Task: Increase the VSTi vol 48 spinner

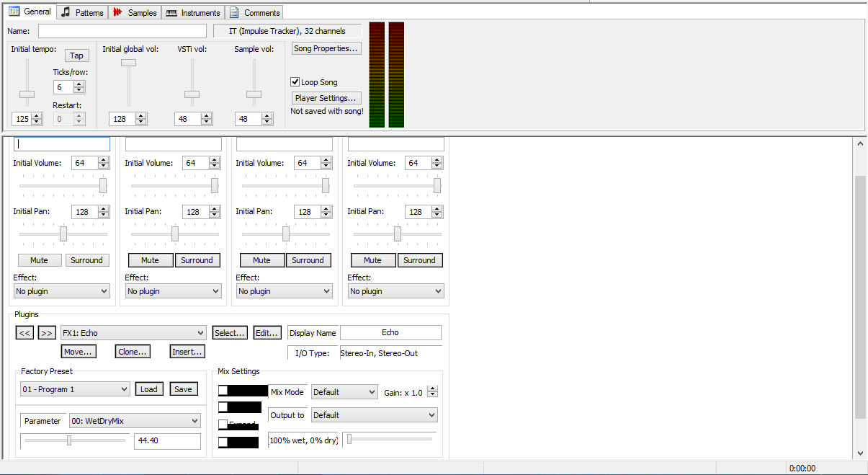Action: point(206,116)
